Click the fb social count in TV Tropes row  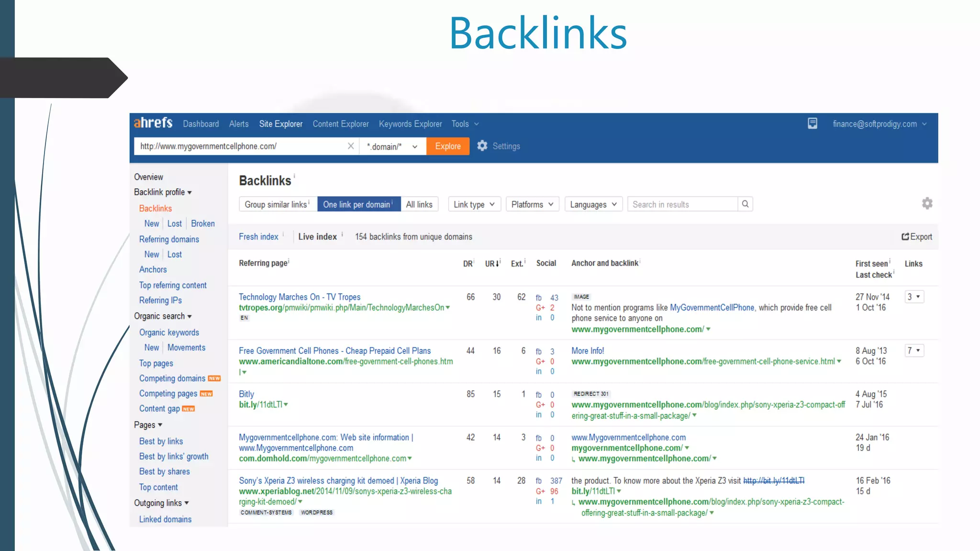554,298
